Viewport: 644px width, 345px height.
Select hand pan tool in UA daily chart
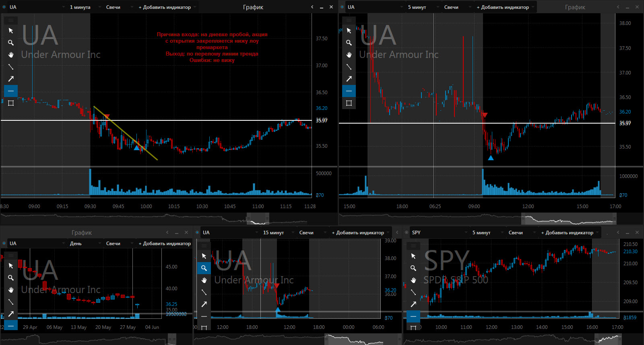pos(11,290)
